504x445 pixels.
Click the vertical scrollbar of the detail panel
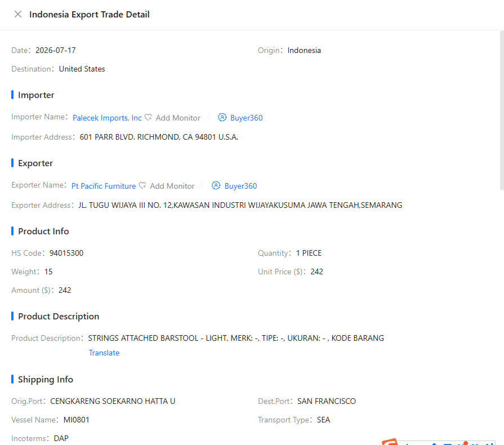click(x=502, y=110)
